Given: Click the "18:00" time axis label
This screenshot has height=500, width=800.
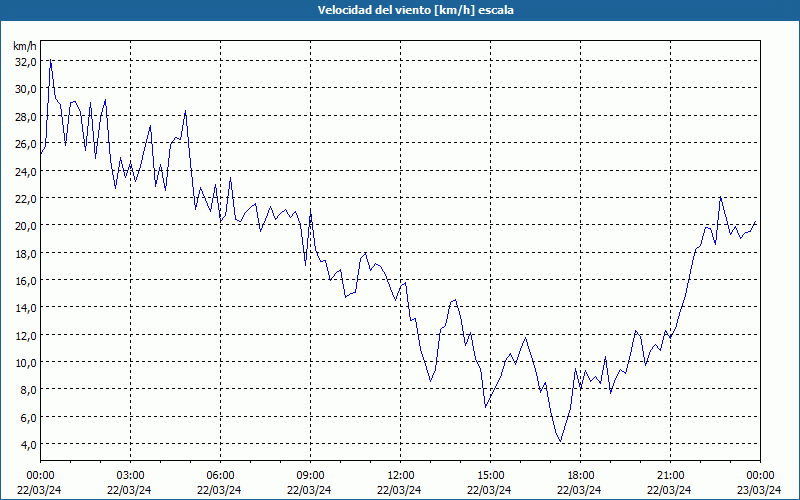Looking at the screenshot, I should (580, 476).
